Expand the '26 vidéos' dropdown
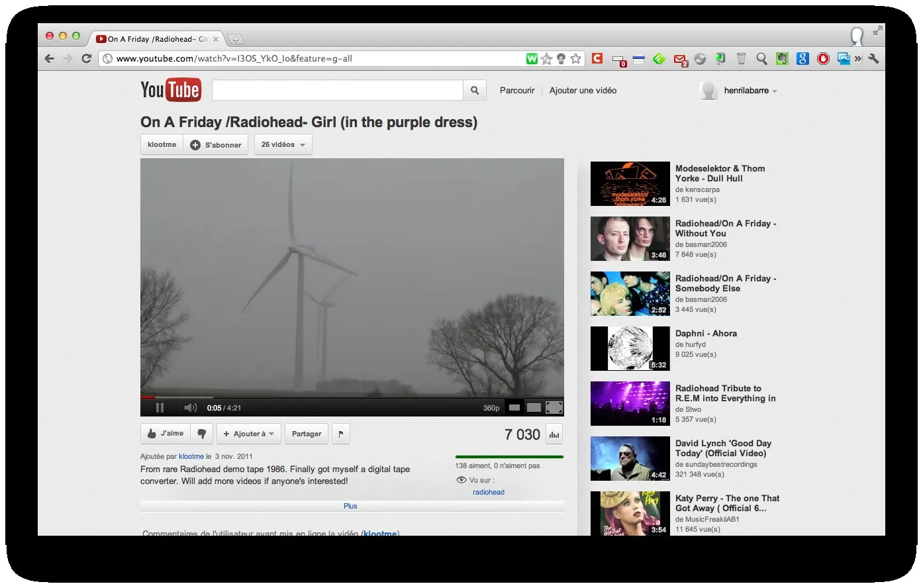This screenshot has width=923, height=588. (x=283, y=144)
